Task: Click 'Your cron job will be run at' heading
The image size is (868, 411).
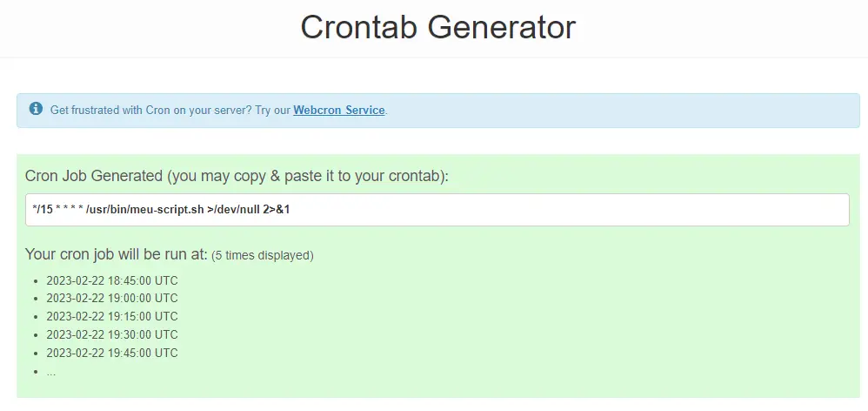Action: pyautogui.click(x=117, y=255)
